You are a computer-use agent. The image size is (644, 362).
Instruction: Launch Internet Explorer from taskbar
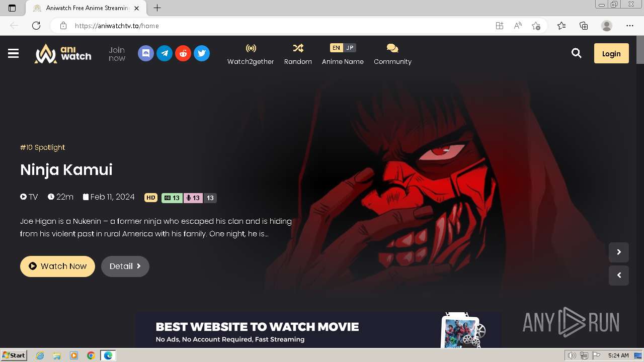(40, 355)
